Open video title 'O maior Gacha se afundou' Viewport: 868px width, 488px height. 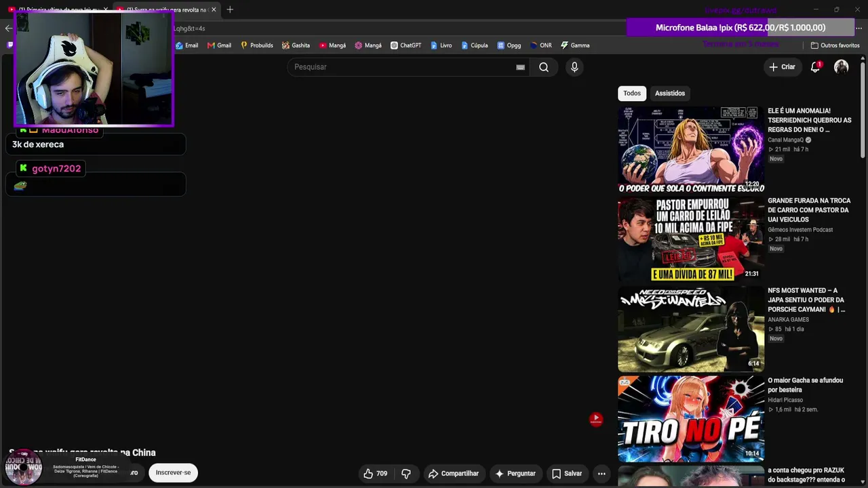pos(805,385)
